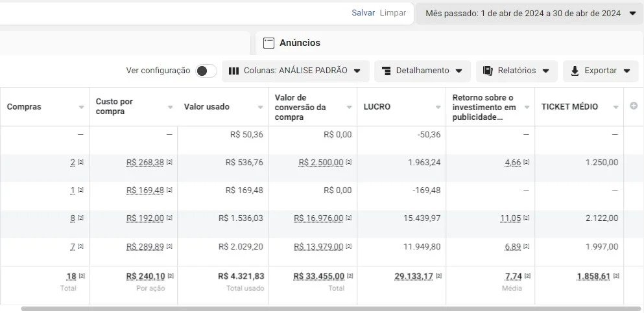Click the Relatórios report icon
644x313 pixels.
[488, 71]
